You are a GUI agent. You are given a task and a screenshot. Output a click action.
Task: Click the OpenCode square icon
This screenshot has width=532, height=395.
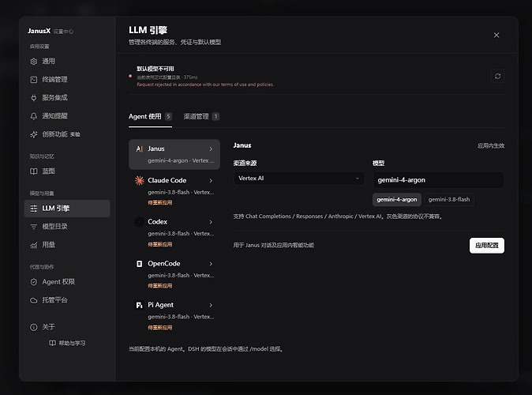pyautogui.click(x=139, y=264)
